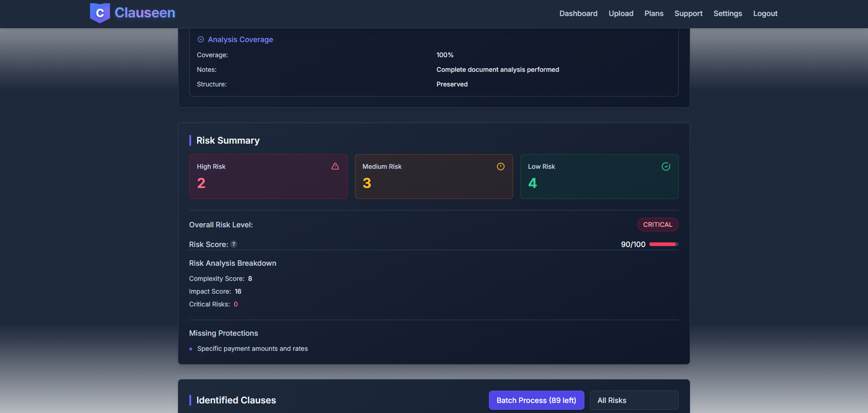Switch to the Plans page
868x413 pixels.
click(x=654, y=13)
